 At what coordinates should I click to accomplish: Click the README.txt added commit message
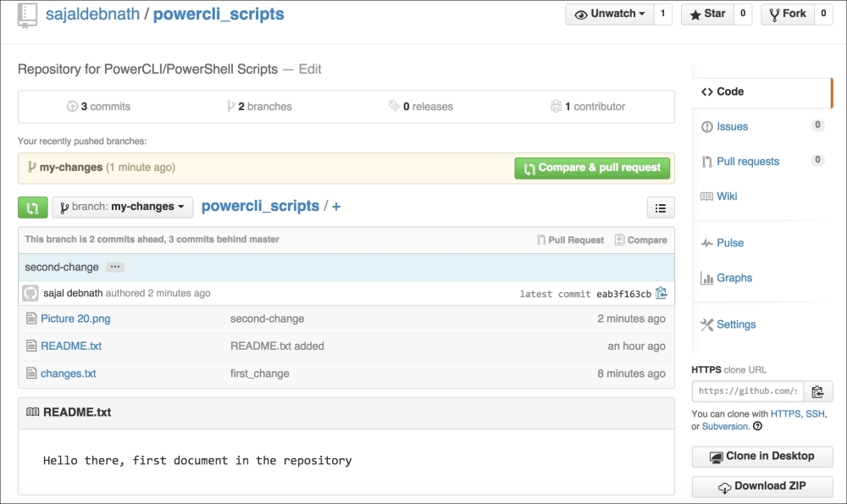pos(277,346)
